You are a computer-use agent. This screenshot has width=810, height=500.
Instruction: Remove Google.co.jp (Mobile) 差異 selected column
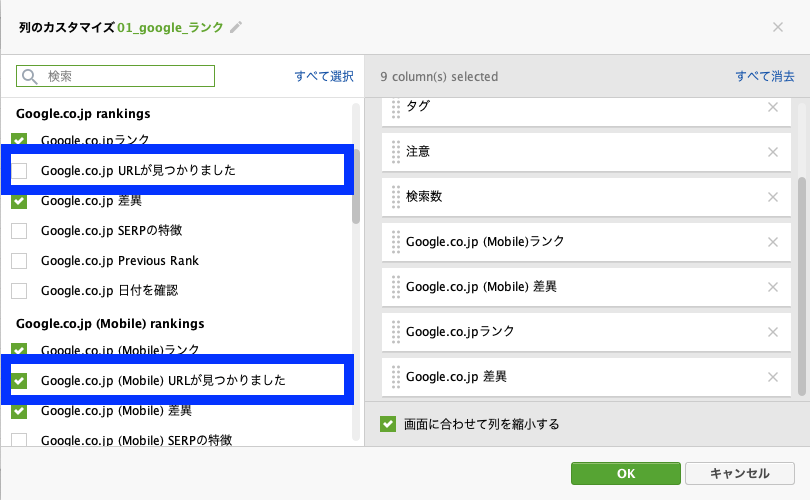point(773,287)
